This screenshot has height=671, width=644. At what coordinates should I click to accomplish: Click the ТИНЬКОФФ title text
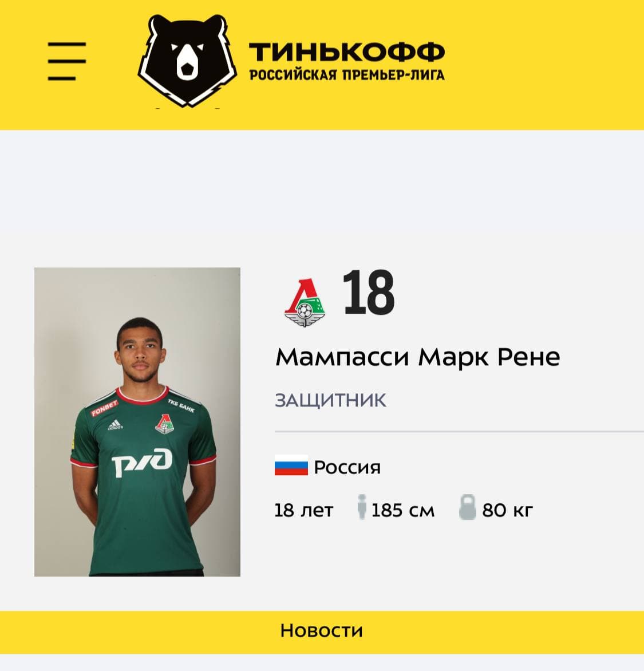[346, 52]
